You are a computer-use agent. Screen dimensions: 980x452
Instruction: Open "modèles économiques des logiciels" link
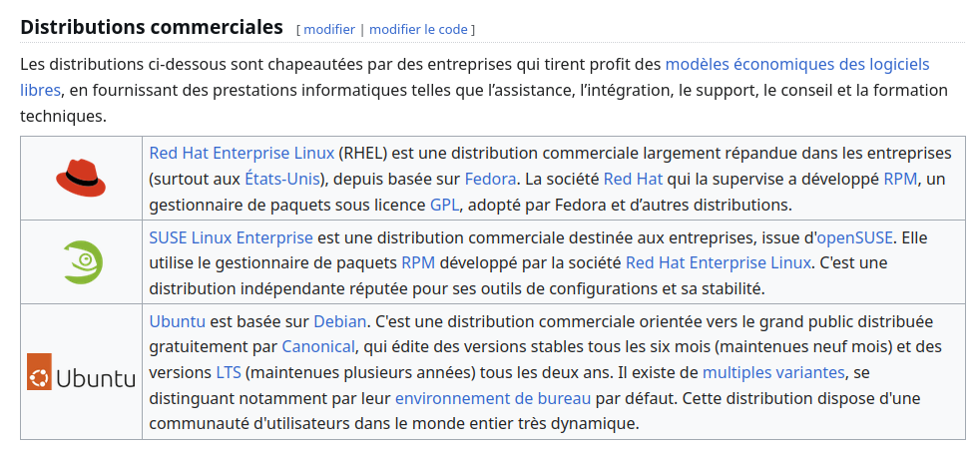point(796,64)
